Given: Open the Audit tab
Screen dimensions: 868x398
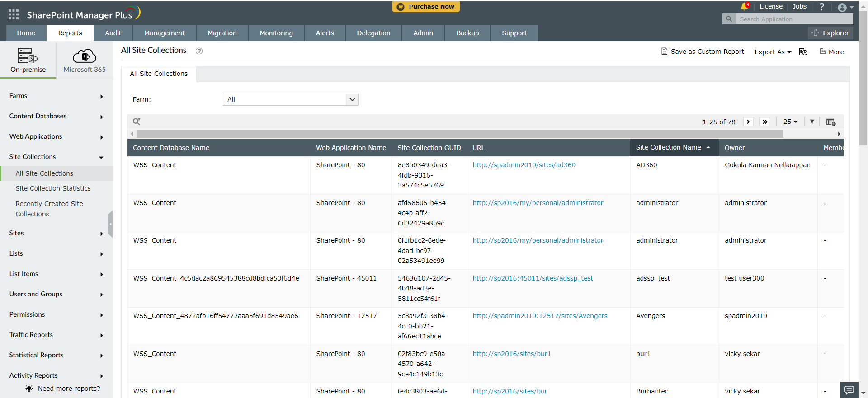Looking at the screenshot, I should [x=113, y=33].
